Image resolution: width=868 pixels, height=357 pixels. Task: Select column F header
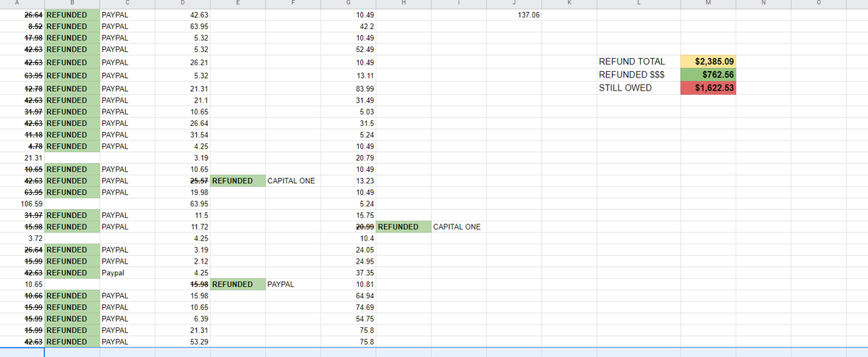click(293, 4)
